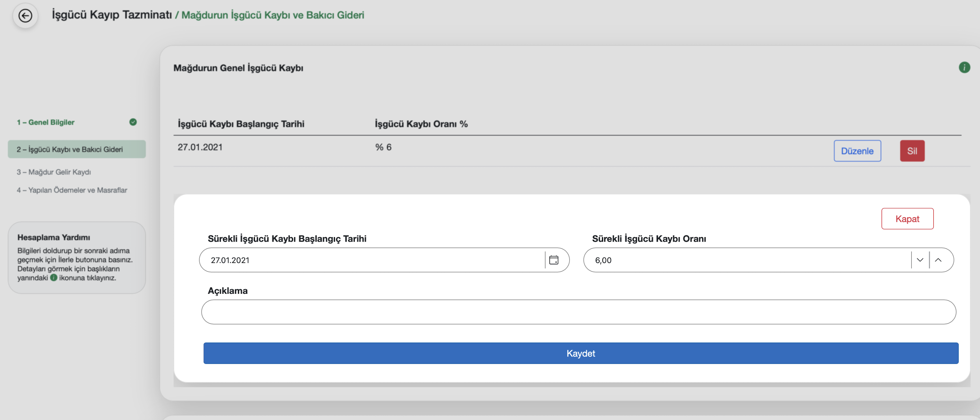Open step 3 Mağdur Gelir Kaydı
The width and height of the screenshot is (980, 420).
pos(54,172)
